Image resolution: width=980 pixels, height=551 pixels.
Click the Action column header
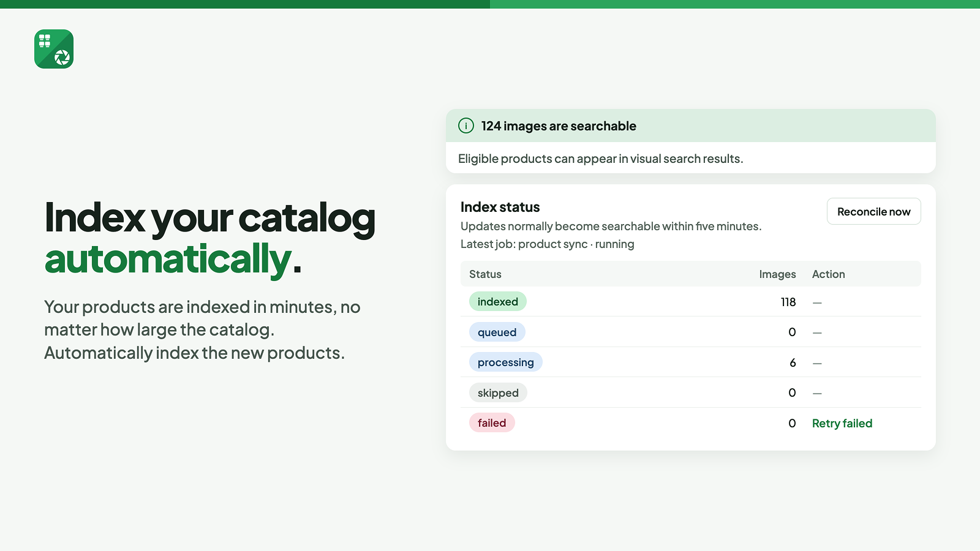[828, 274]
